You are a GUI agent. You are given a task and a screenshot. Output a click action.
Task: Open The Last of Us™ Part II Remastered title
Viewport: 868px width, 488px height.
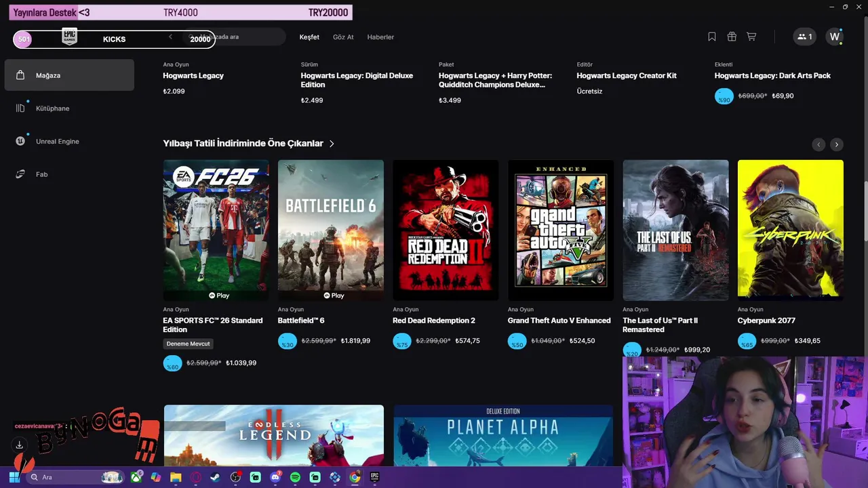[660, 325]
